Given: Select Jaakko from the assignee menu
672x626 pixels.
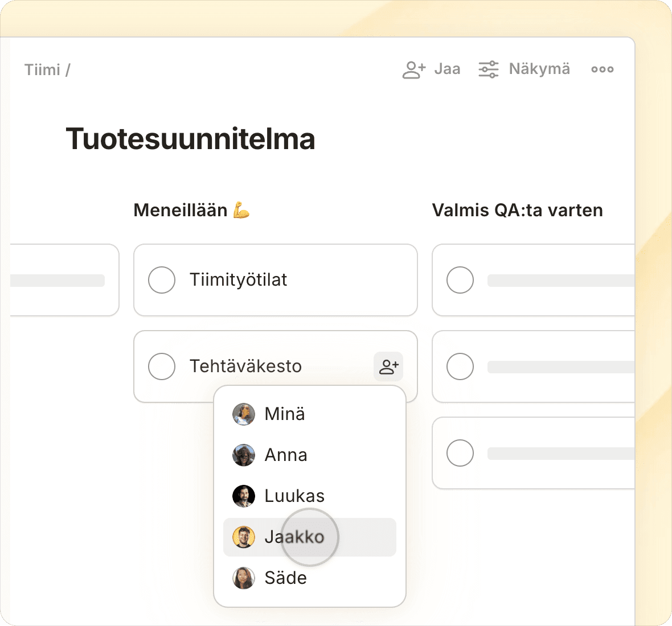Looking at the screenshot, I should tap(294, 537).
